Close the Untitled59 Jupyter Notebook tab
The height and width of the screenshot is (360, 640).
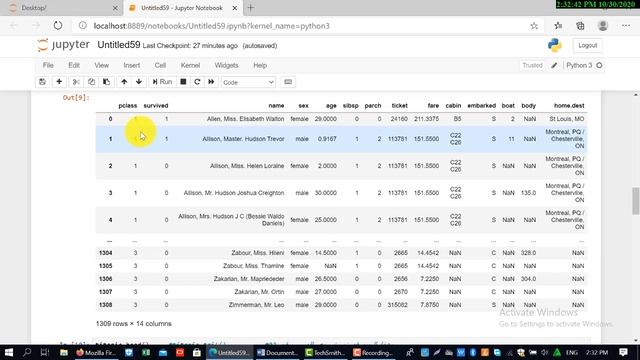point(235,8)
